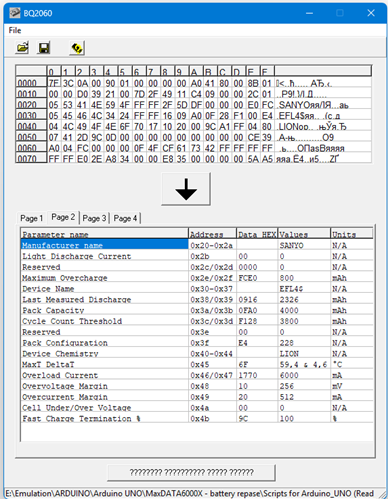388x499 pixels.
Task: Click the question-marks button at the bottom
Action: click(x=191, y=472)
